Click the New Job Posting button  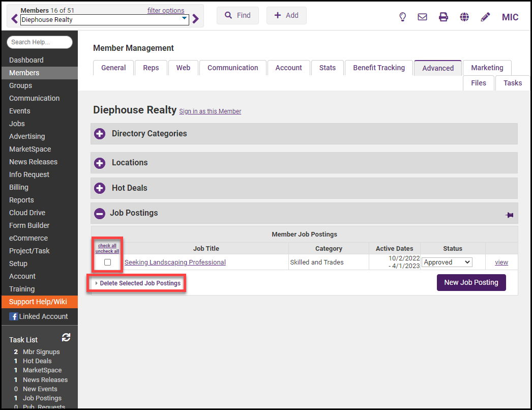pos(471,282)
